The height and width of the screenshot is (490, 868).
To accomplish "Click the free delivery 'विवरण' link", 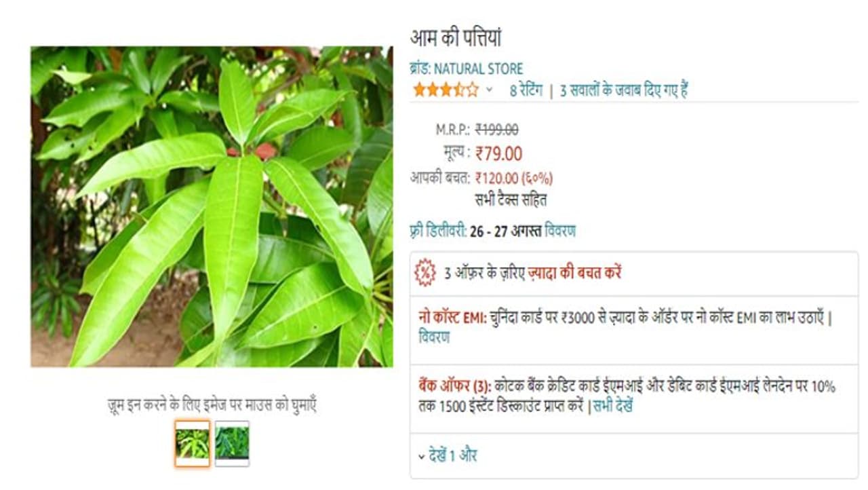I will click(560, 231).
